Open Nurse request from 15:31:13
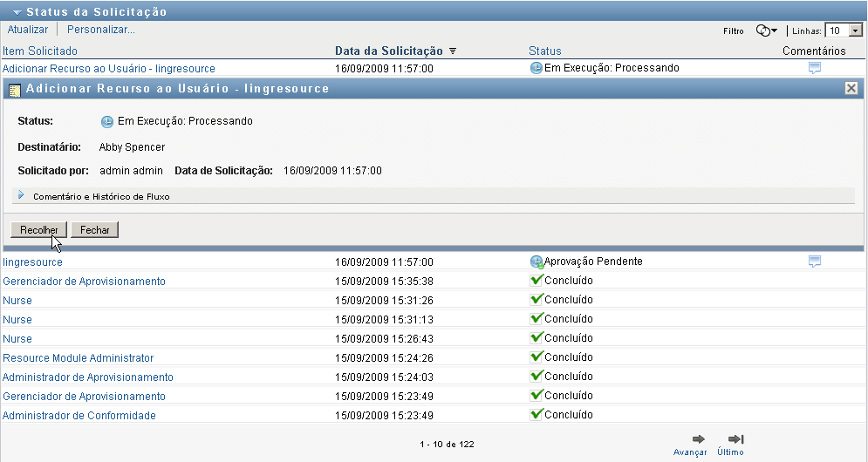The image size is (868, 462). click(17, 320)
